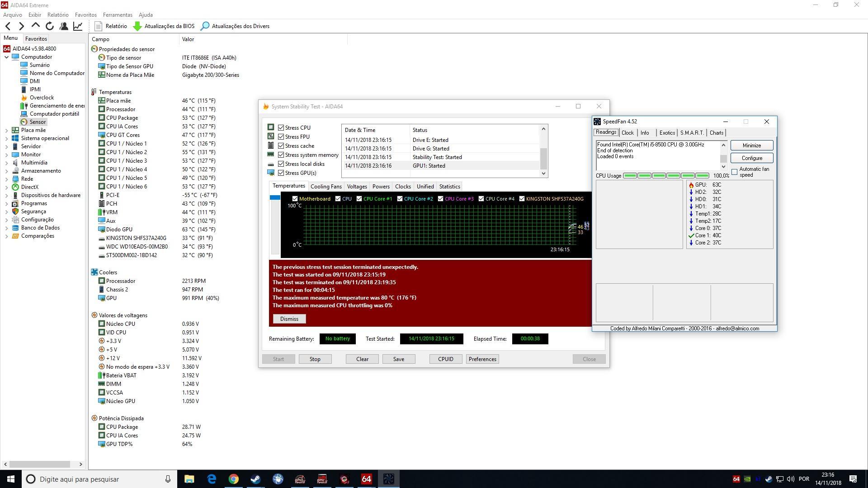The width and height of the screenshot is (868, 488).
Task: Toggle KINGSTON SHFS37A240G graph checkbox
Action: (522, 199)
